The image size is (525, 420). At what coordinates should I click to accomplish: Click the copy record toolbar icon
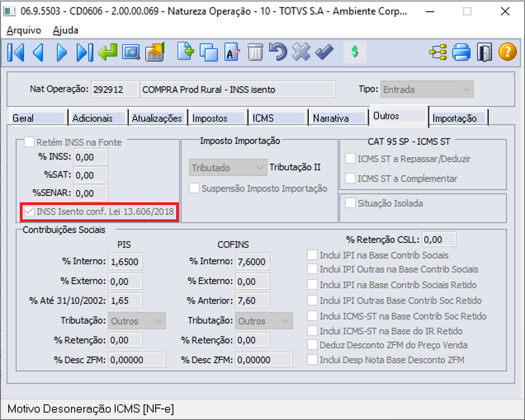pos(209,53)
